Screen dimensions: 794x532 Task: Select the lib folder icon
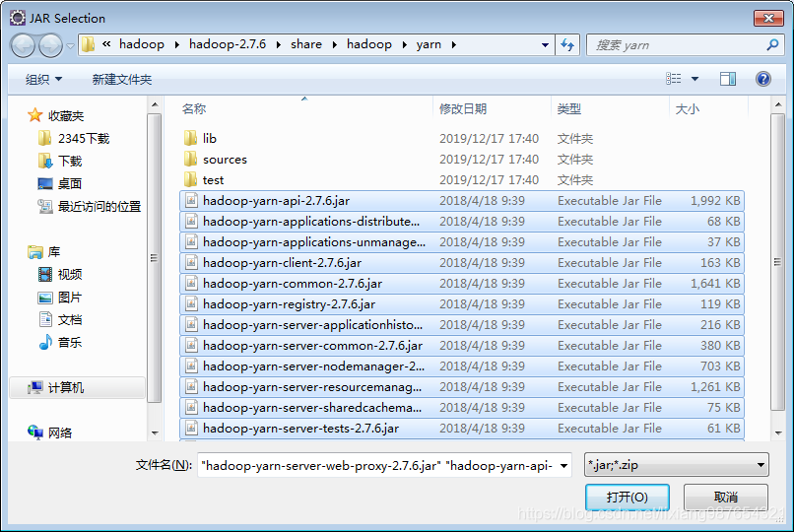191,138
